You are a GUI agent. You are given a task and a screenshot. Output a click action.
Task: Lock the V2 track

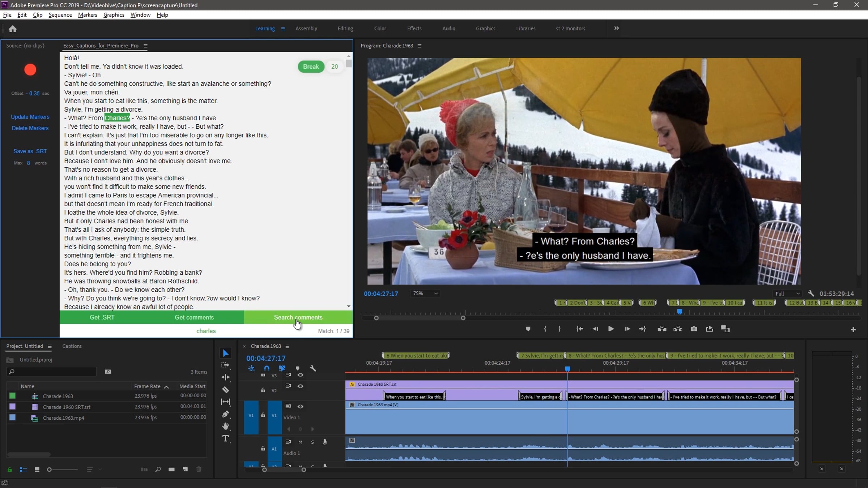(x=263, y=390)
